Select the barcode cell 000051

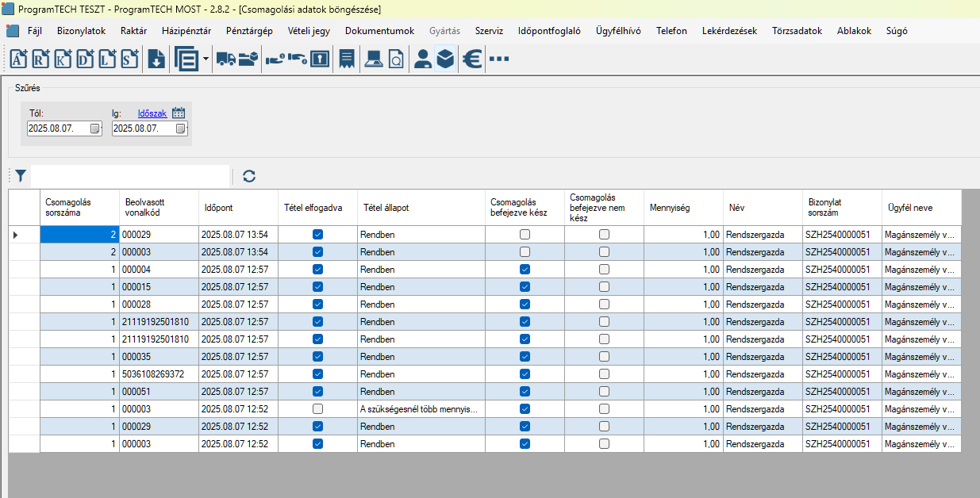(x=159, y=392)
